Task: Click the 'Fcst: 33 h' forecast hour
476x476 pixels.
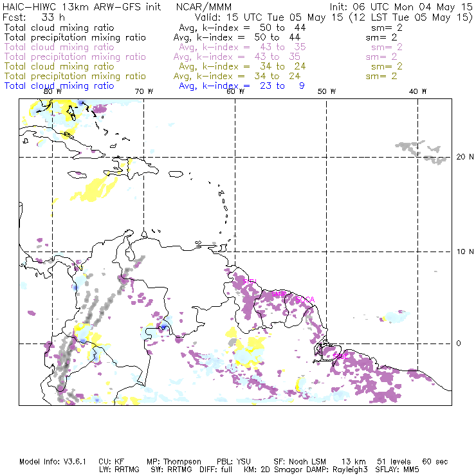Action: pyautogui.click(x=33, y=17)
